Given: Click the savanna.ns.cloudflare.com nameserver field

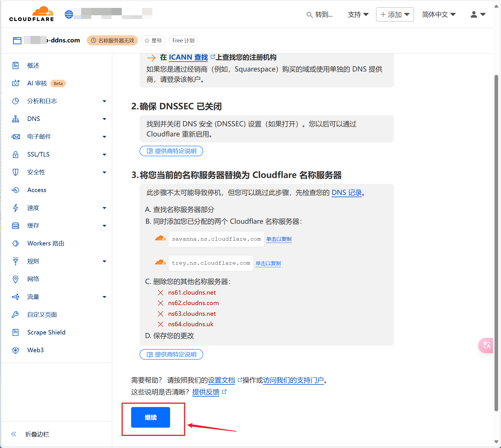Looking at the screenshot, I should tap(216, 239).
